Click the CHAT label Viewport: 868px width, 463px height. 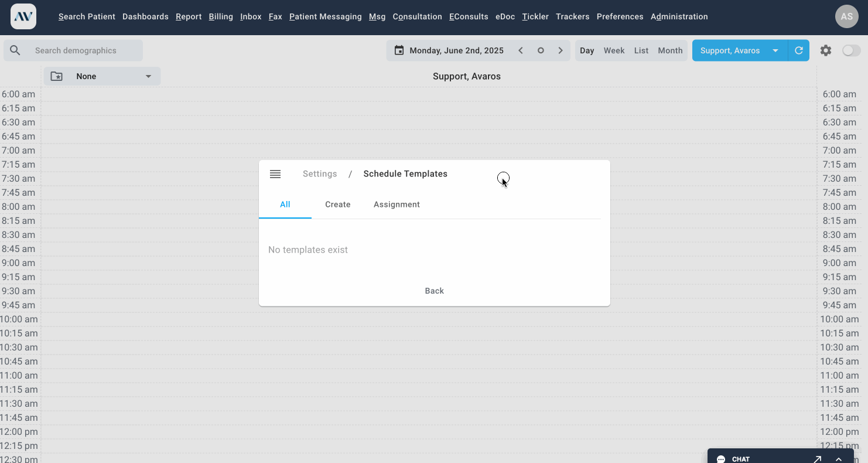click(741, 459)
